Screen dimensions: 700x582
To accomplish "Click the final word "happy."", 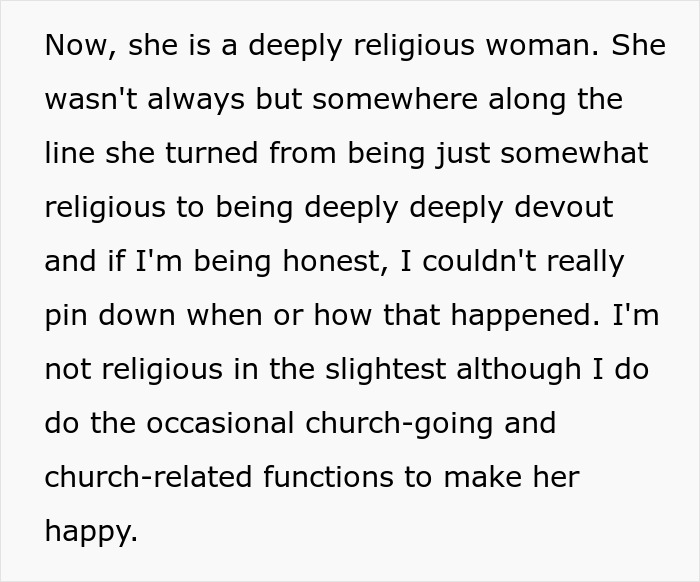I will pyautogui.click(x=92, y=533).
